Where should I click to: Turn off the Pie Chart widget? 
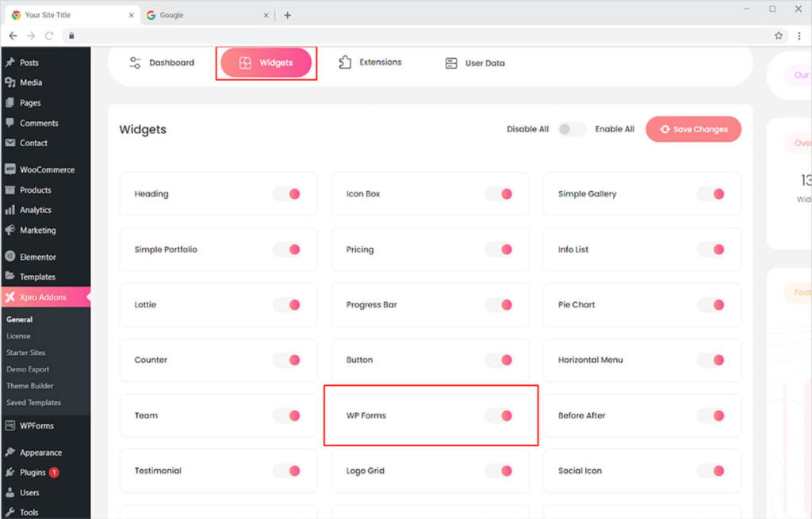(710, 305)
